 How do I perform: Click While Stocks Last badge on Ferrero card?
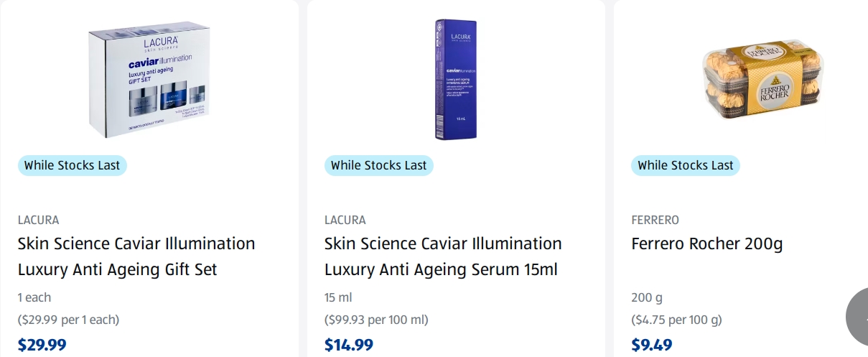686,165
